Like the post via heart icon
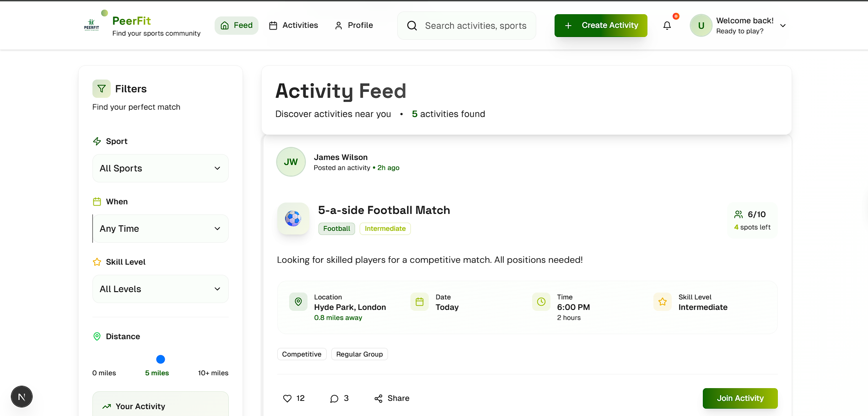Viewport: 868px width, 416px height. click(287, 399)
